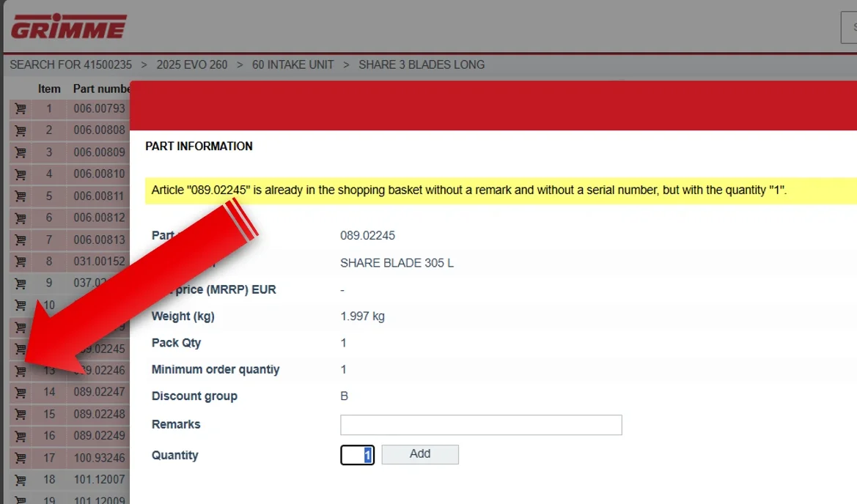This screenshot has width=857, height=504.
Task: Select part number 006.00810 cell
Action: [100, 174]
